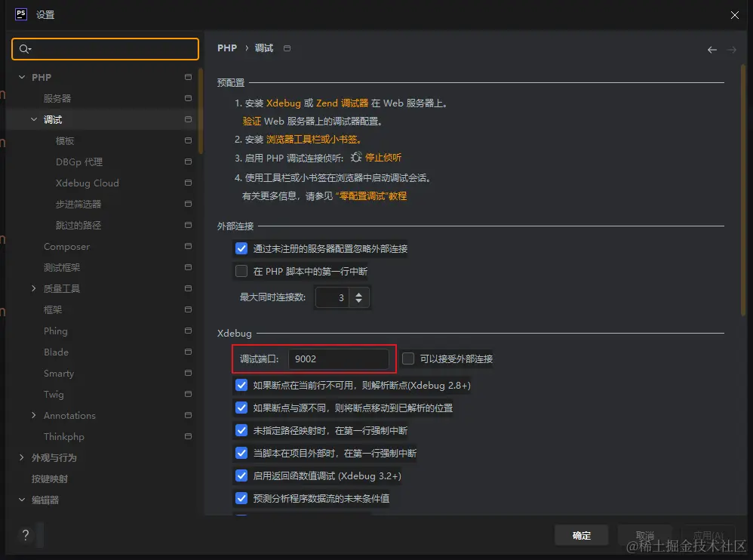
Task: Click the debug listening bug icon
Action: pyautogui.click(x=356, y=157)
